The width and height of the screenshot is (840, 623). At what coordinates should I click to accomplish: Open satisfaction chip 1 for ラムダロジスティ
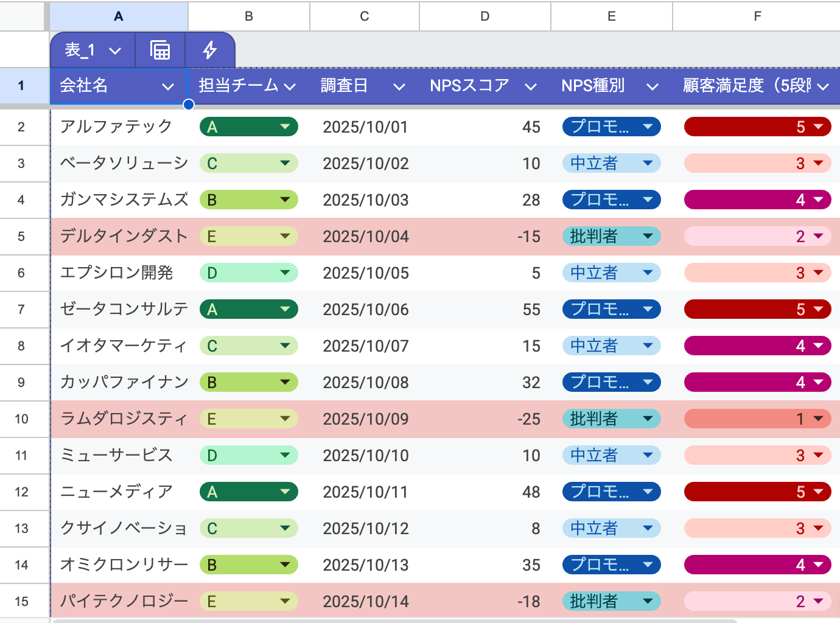pyautogui.click(x=757, y=419)
